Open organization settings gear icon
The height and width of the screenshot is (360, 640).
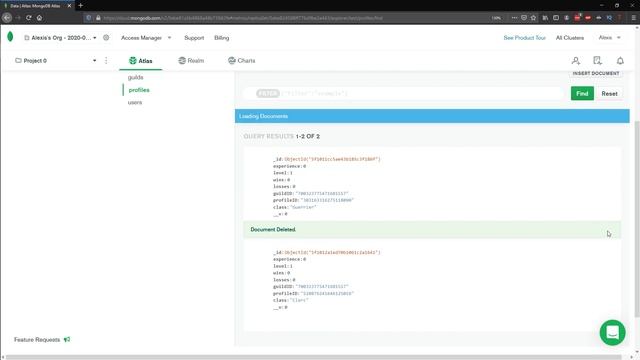click(106, 38)
